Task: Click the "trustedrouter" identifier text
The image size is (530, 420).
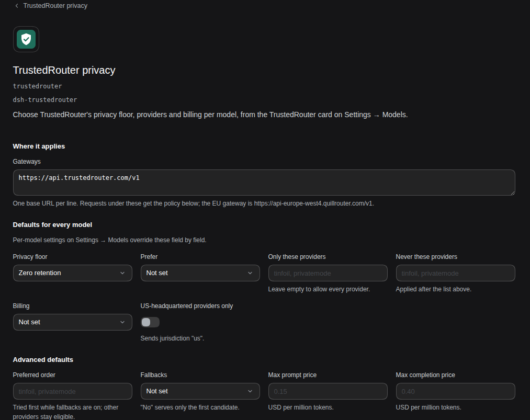Action: pyautogui.click(x=37, y=86)
